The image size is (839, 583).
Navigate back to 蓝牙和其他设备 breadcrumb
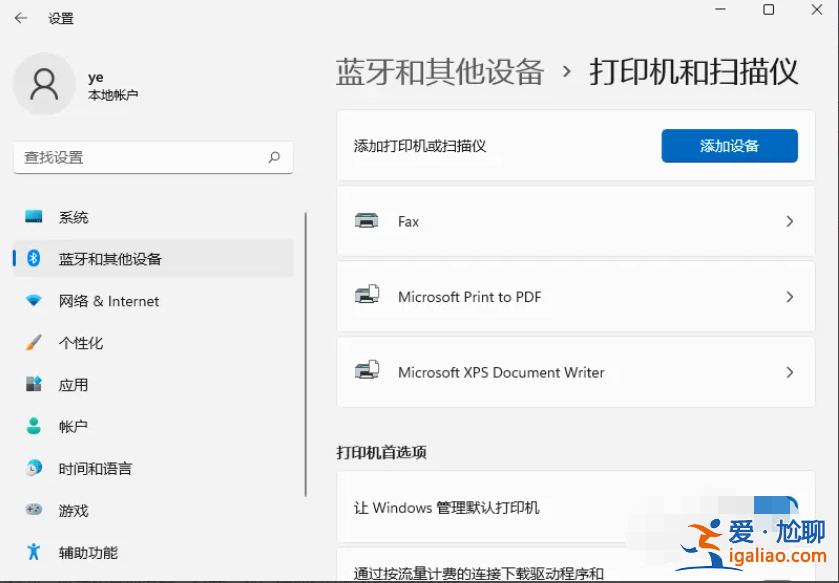click(440, 72)
